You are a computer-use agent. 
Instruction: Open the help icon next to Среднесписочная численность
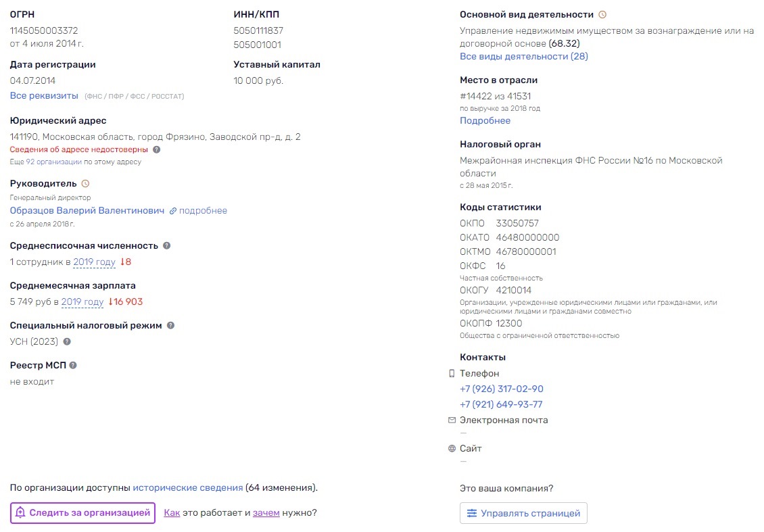point(166,245)
